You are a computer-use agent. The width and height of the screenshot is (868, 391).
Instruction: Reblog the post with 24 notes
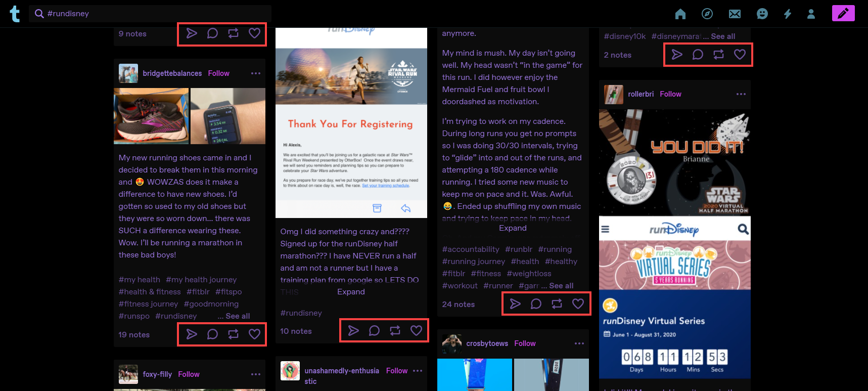tap(557, 304)
